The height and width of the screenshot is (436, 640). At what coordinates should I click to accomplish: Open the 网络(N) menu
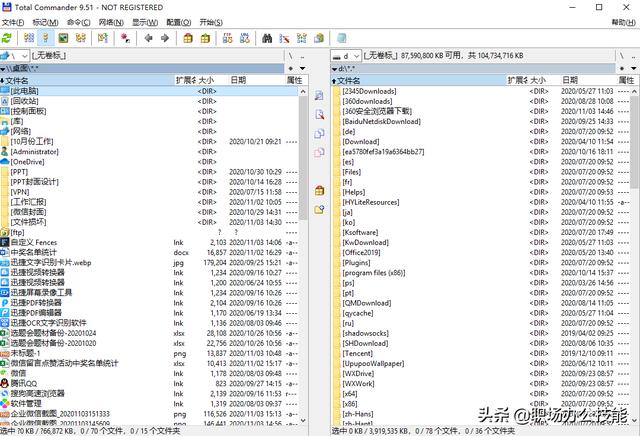point(111,22)
